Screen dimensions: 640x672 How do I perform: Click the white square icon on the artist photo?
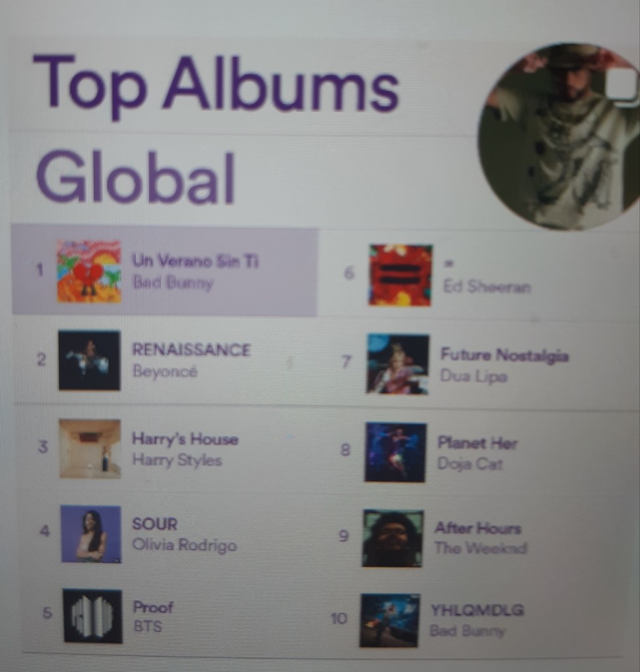tap(622, 84)
